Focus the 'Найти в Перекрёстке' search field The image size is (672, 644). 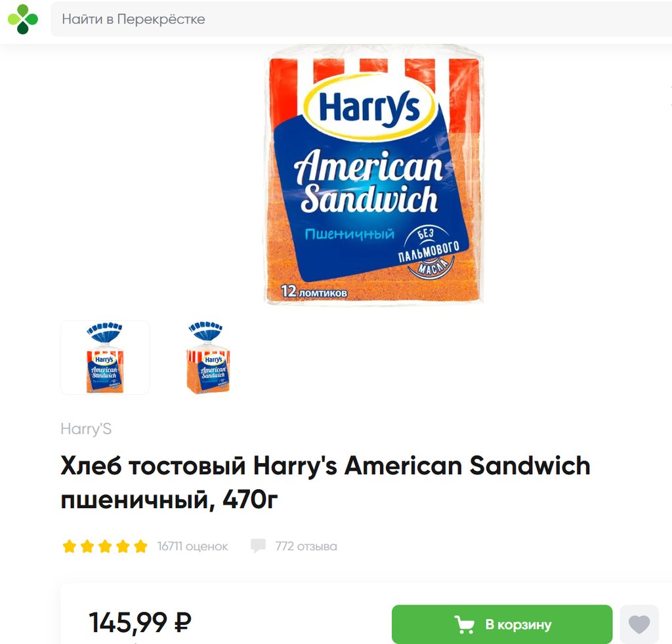[361, 19]
